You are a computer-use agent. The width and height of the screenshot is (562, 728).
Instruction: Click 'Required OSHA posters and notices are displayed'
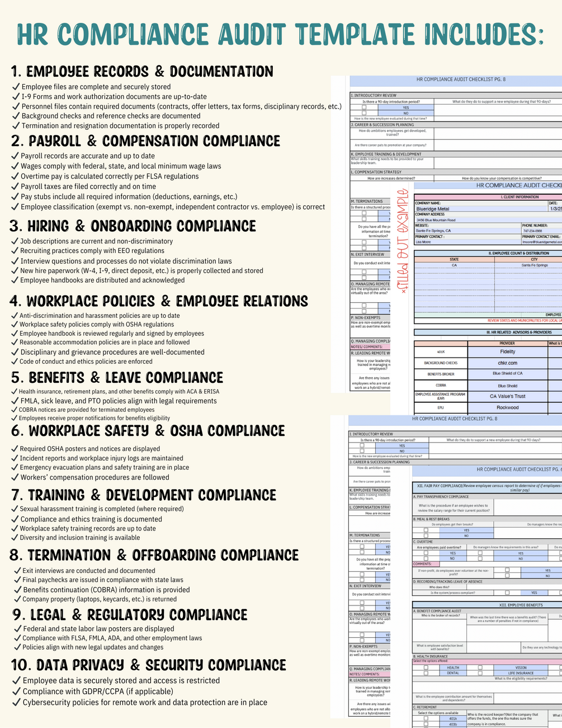click(90, 449)
